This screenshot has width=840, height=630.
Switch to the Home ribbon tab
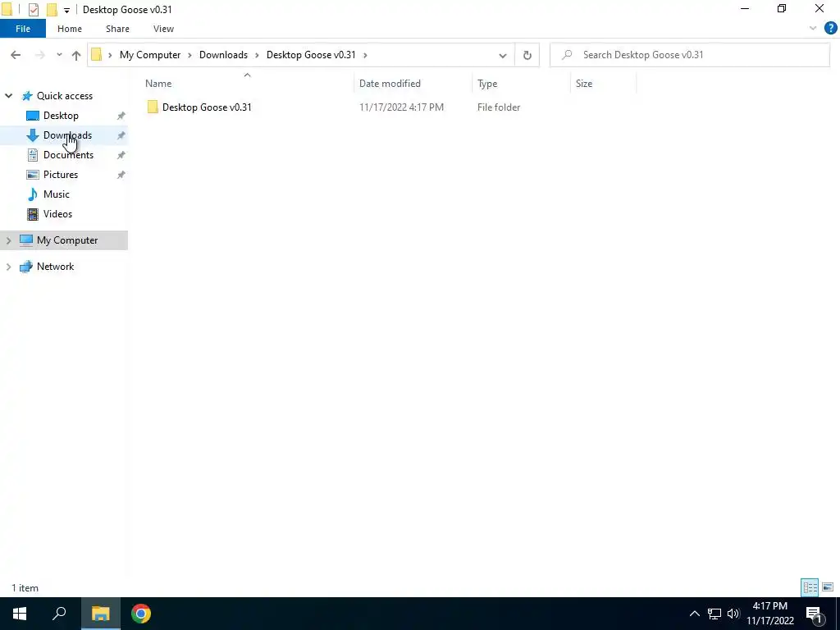pyautogui.click(x=70, y=29)
